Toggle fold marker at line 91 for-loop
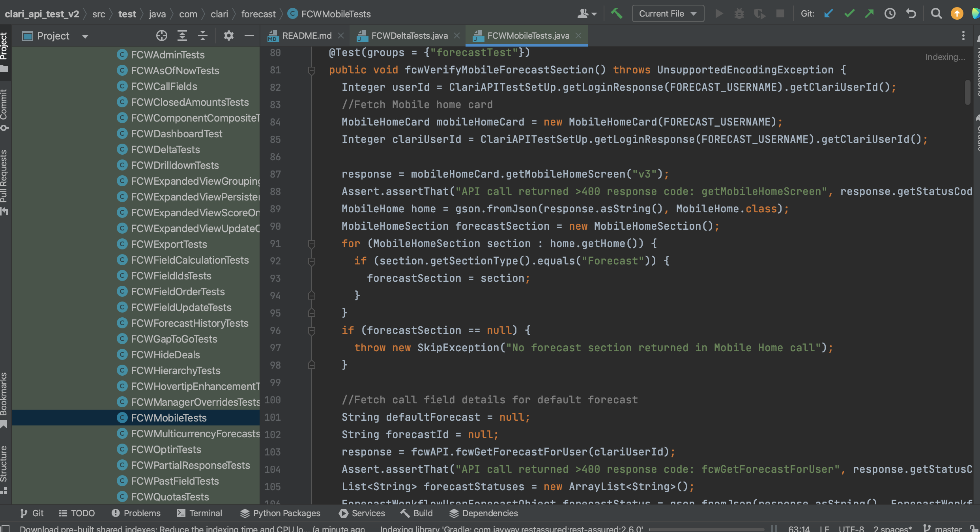The height and width of the screenshot is (532, 980). coord(311,244)
